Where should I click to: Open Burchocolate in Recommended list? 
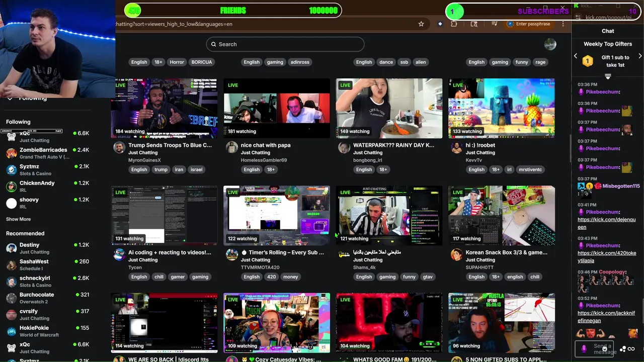[x=47, y=298]
